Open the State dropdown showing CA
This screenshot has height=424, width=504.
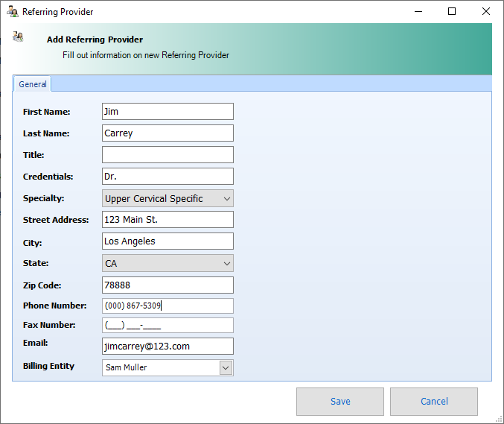point(168,263)
